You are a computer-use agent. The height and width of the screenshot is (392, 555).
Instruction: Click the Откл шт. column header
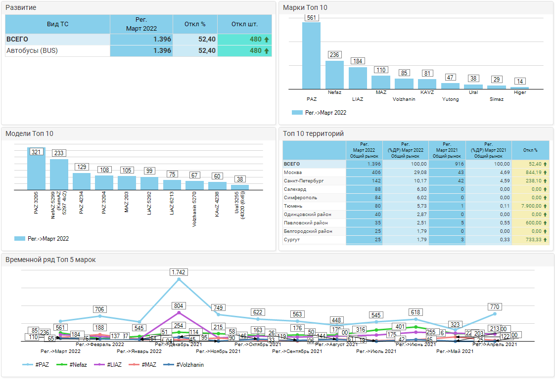(244, 24)
